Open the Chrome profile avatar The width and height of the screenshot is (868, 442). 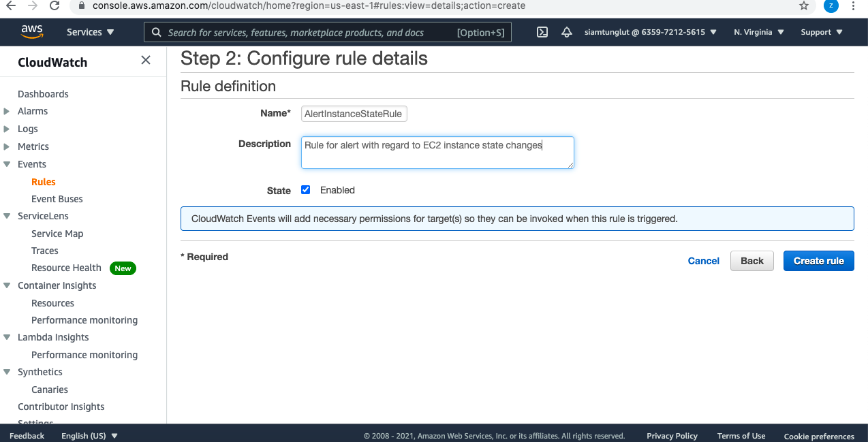click(x=831, y=5)
